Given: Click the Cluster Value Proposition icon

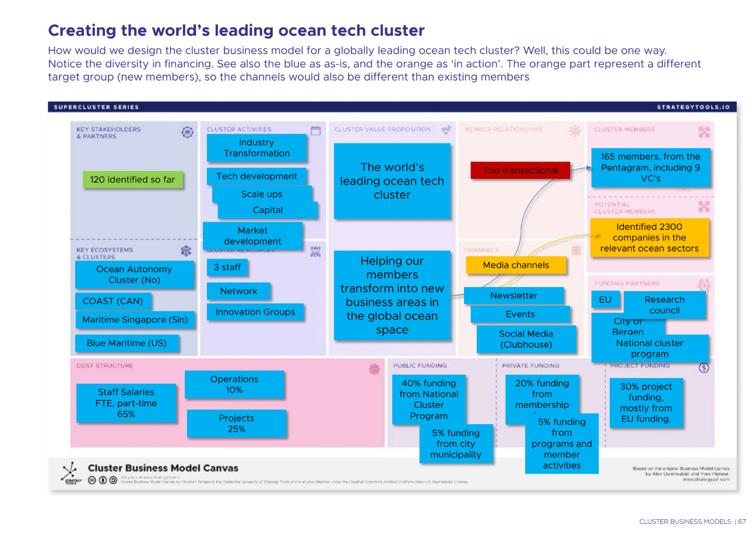Looking at the screenshot, I should coord(446,130).
